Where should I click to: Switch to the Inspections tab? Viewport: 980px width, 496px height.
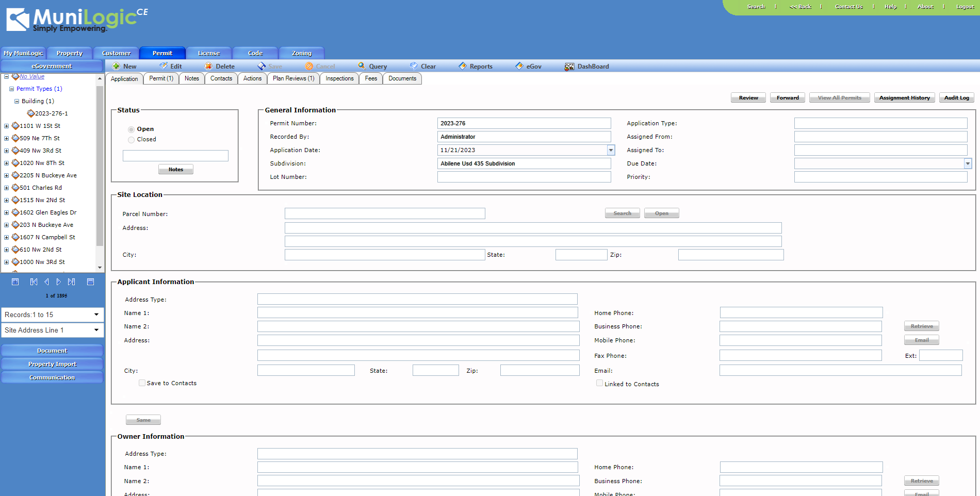click(339, 78)
